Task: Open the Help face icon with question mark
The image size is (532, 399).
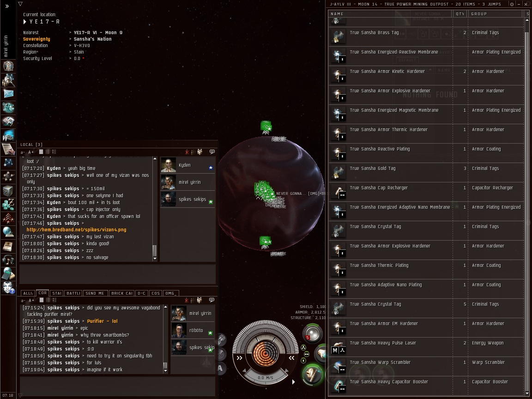Action: pyautogui.click(x=8, y=287)
